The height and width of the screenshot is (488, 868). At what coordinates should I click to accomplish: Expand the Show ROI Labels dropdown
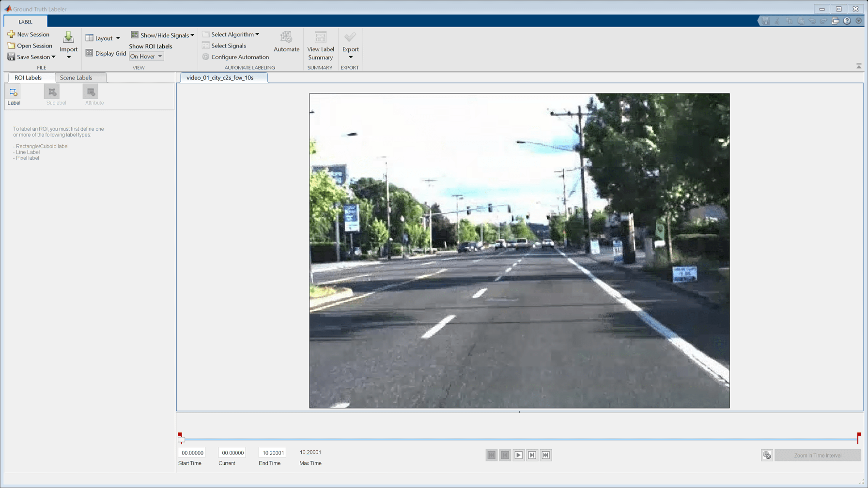(x=146, y=57)
